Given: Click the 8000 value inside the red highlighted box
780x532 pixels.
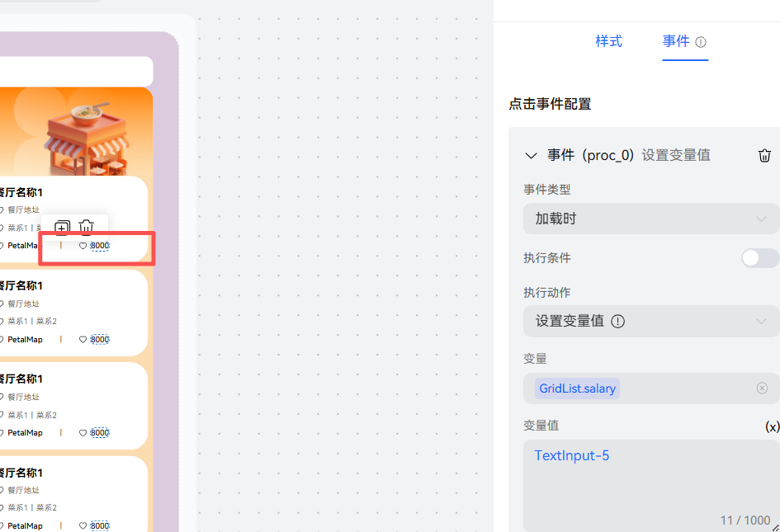Looking at the screenshot, I should (x=98, y=245).
